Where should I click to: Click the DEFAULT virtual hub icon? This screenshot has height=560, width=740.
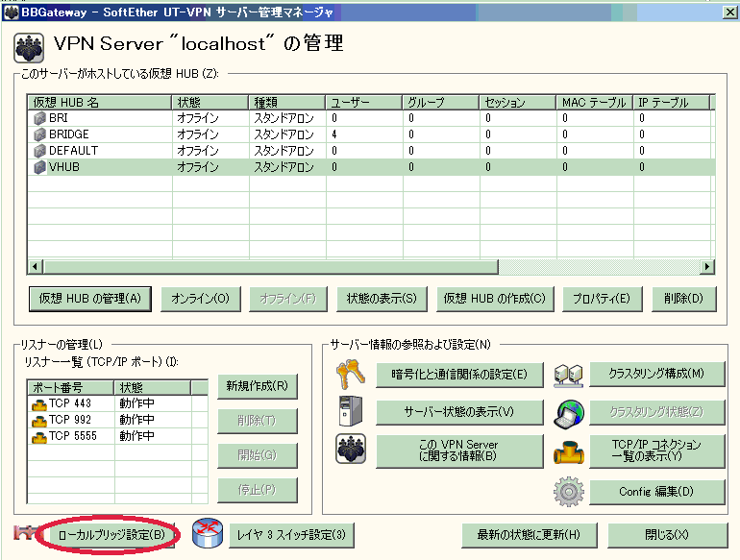39,151
